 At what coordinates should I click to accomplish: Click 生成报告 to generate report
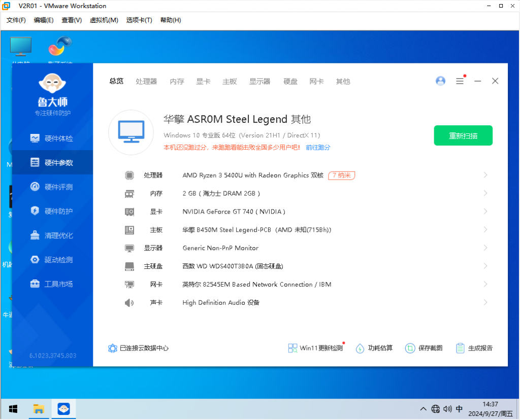coord(474,348)
